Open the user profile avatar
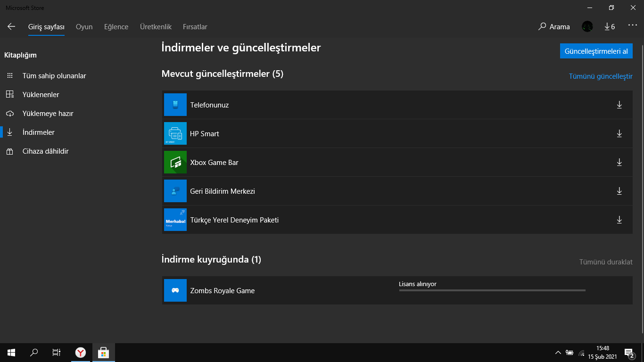644x362 pixels. tap(587, 27)
